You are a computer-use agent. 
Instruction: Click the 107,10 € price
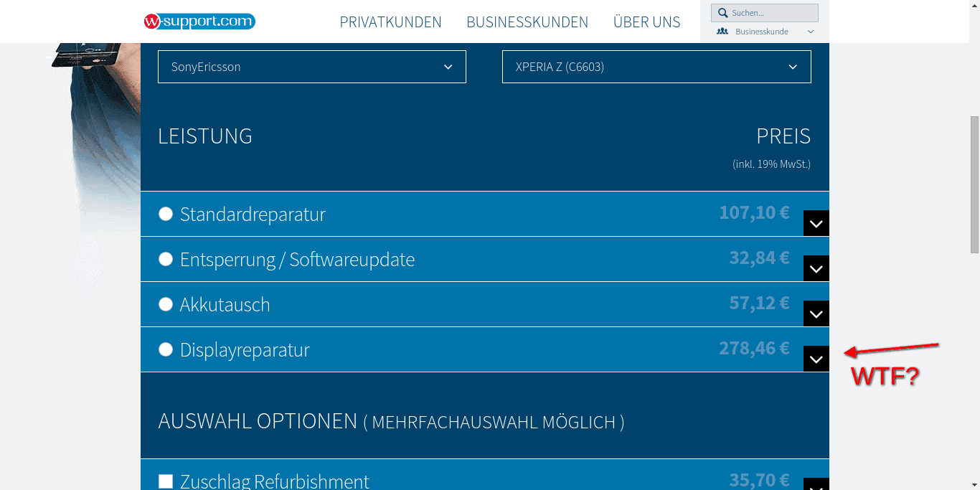pyautogui.click(x=754, y=212)
